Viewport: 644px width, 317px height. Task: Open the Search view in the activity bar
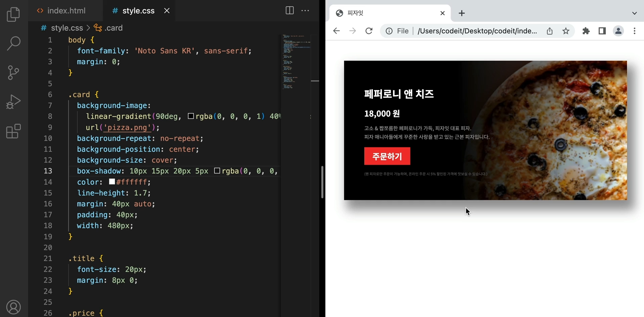coord(13,44)
